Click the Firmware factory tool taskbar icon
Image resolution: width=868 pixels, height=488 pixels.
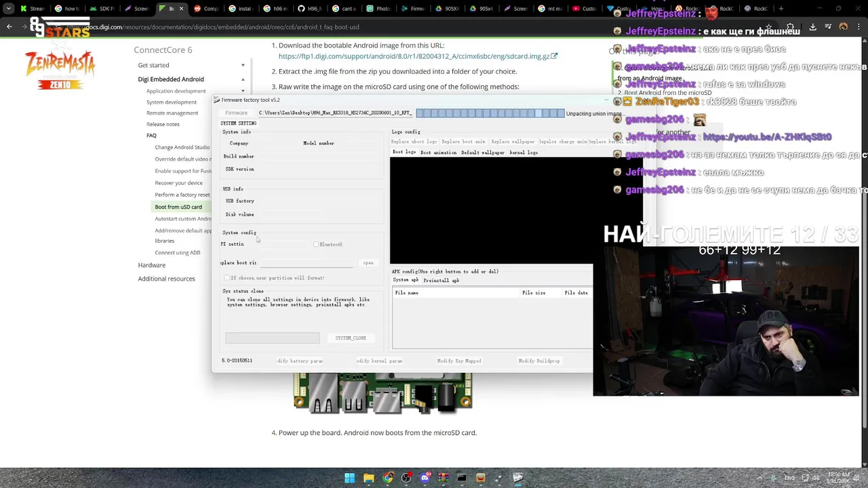click(x=517, y=478)
